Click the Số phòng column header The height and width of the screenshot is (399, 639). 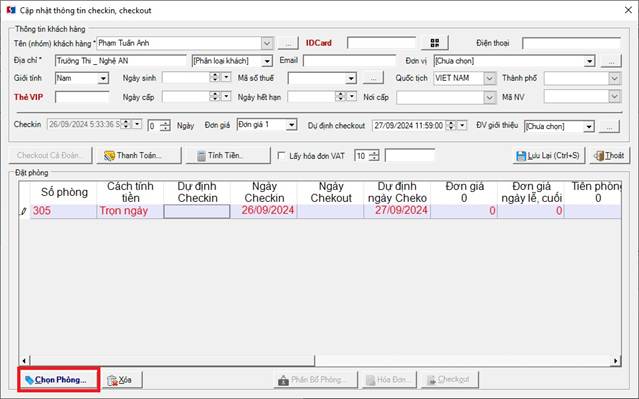pyautogui.click(x=64, y=192)
